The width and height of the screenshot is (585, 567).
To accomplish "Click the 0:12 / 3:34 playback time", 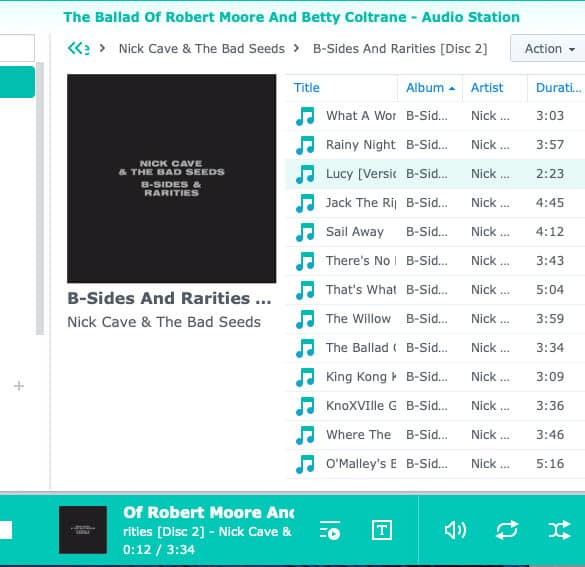I will 159,550.
